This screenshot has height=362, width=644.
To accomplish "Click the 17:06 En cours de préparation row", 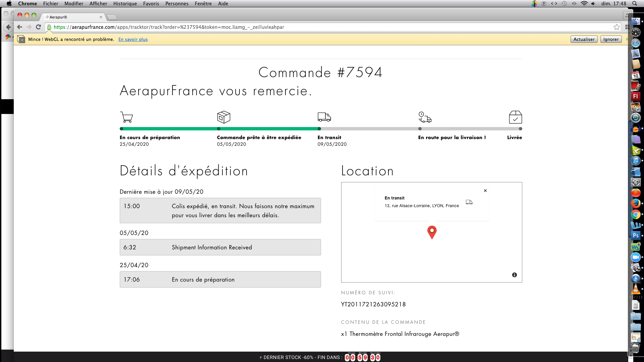I will pos(220,280).
